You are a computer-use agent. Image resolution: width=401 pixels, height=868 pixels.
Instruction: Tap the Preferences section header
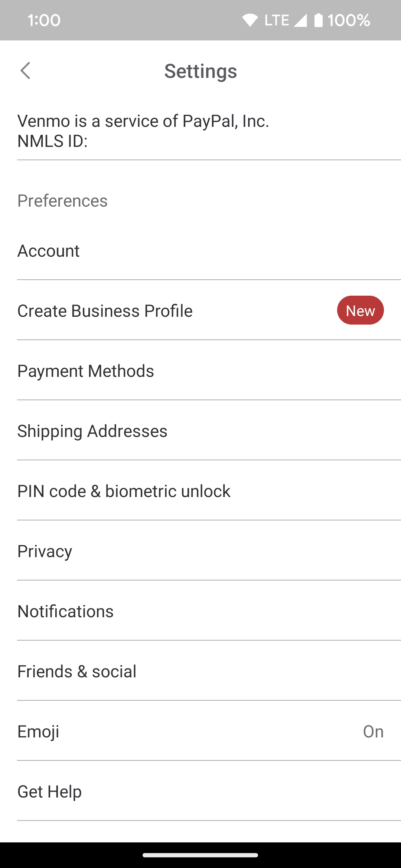(x=62, y=201)
